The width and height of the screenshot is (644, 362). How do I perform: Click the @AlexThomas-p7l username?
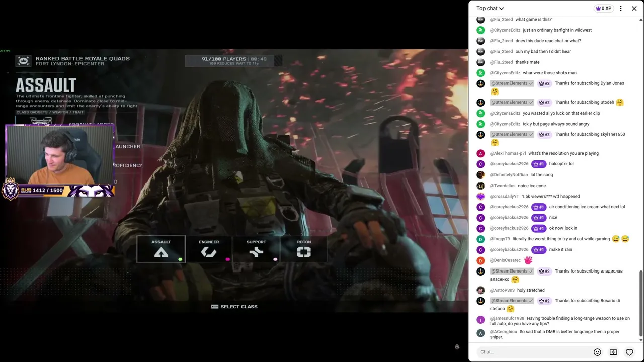point(508,153)
